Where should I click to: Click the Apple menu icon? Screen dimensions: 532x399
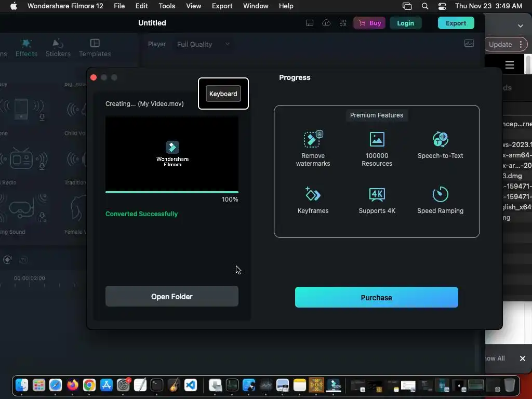[14, 6]
